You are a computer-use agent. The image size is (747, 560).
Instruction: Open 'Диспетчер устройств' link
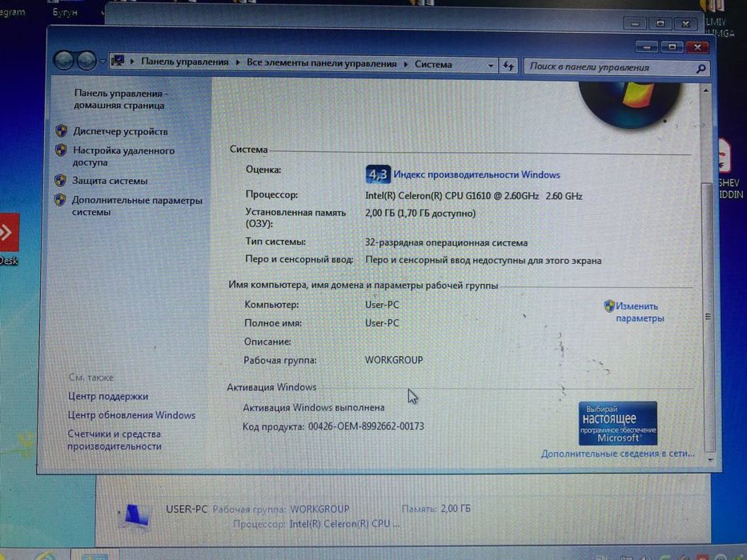[120, 131]
